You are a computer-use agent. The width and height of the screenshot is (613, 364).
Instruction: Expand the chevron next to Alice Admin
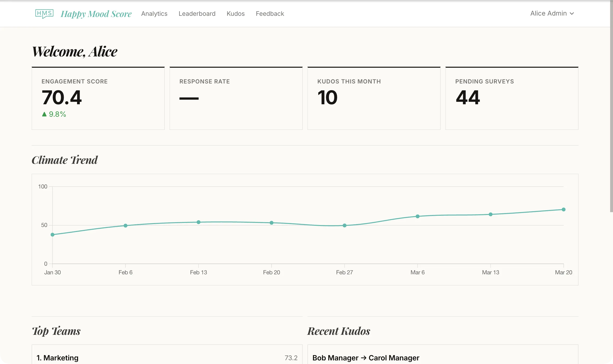coord(572,13)
